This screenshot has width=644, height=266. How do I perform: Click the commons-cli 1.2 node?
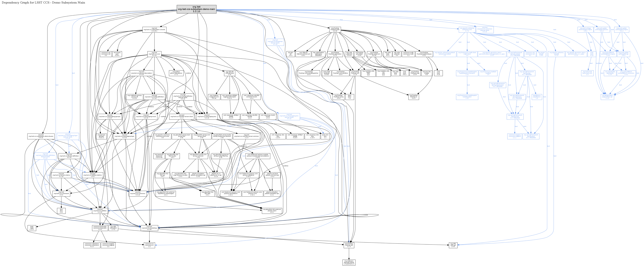tap(149, 245)
